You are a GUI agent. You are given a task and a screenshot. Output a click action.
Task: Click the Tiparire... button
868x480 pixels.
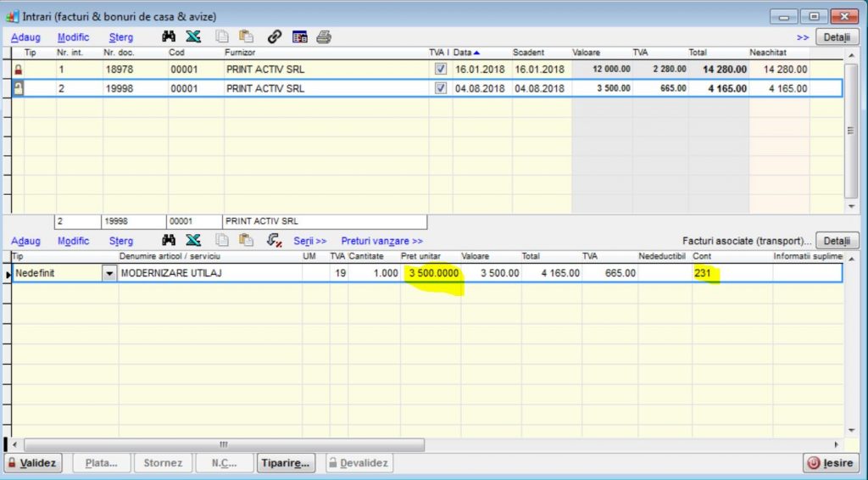(x=286, y=463)
